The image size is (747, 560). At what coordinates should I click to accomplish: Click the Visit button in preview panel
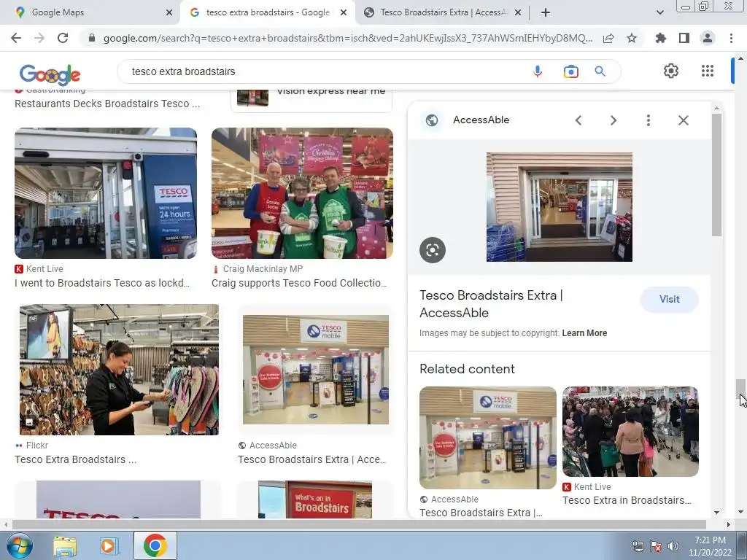click(x=670, y=300)
